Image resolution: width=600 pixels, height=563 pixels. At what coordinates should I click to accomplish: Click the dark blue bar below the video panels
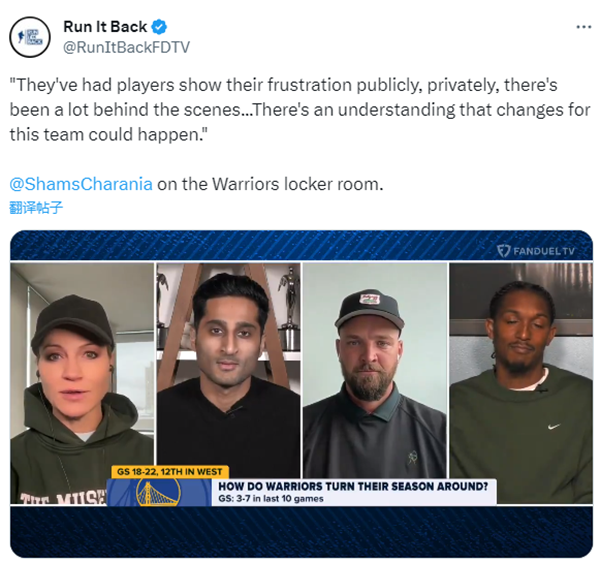[302, 531]
